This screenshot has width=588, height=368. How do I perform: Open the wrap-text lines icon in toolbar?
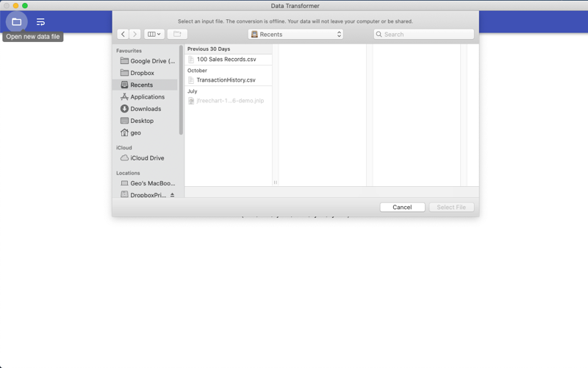(x=40, y=22)
